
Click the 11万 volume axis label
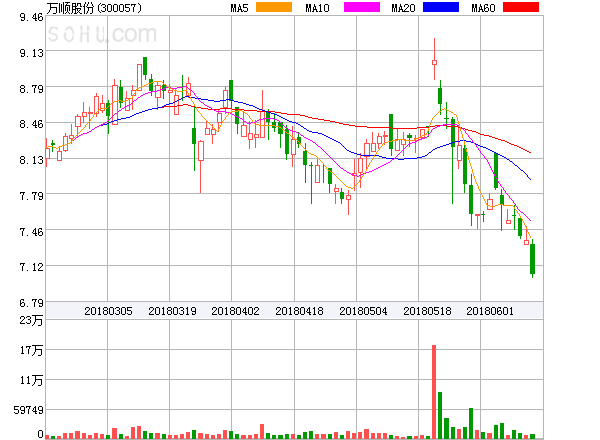[x=31, y=380]
